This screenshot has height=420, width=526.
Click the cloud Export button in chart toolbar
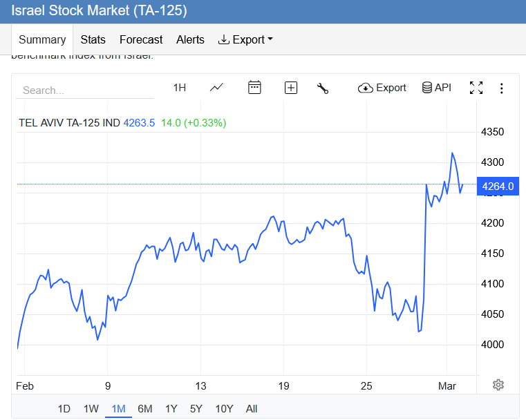(382, 88)
